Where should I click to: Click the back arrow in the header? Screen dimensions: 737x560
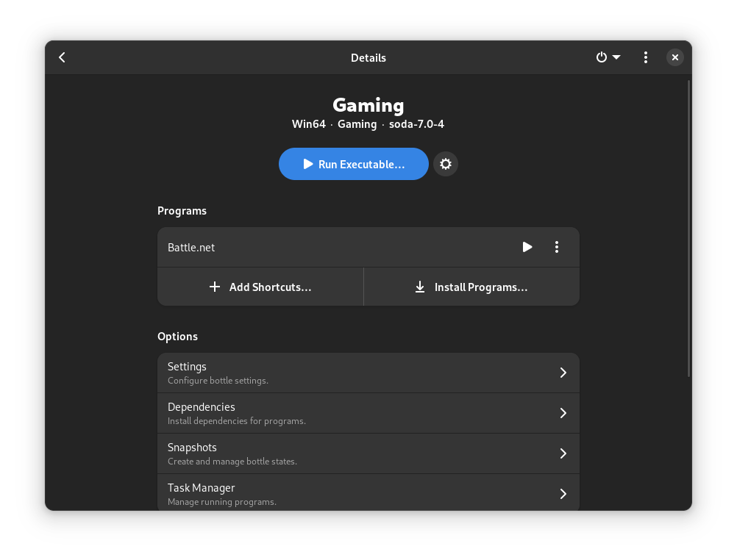point(62,57)
